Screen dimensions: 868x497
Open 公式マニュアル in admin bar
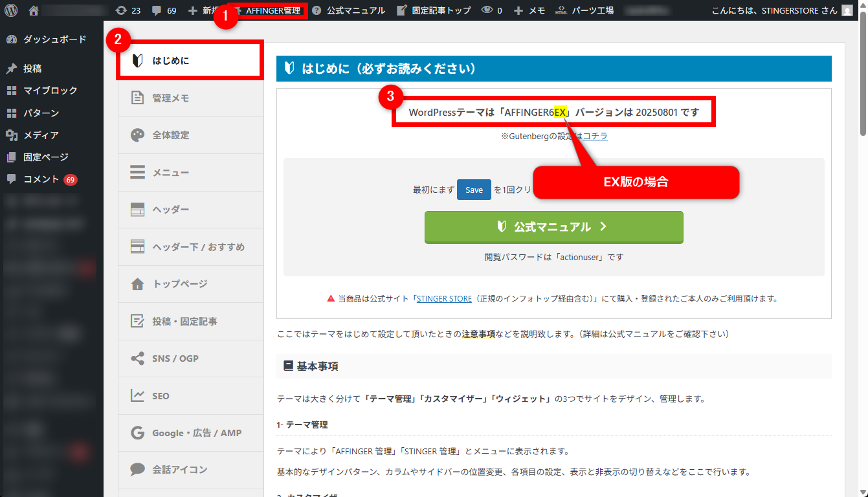pyautogui.click(x=348, y=10)
